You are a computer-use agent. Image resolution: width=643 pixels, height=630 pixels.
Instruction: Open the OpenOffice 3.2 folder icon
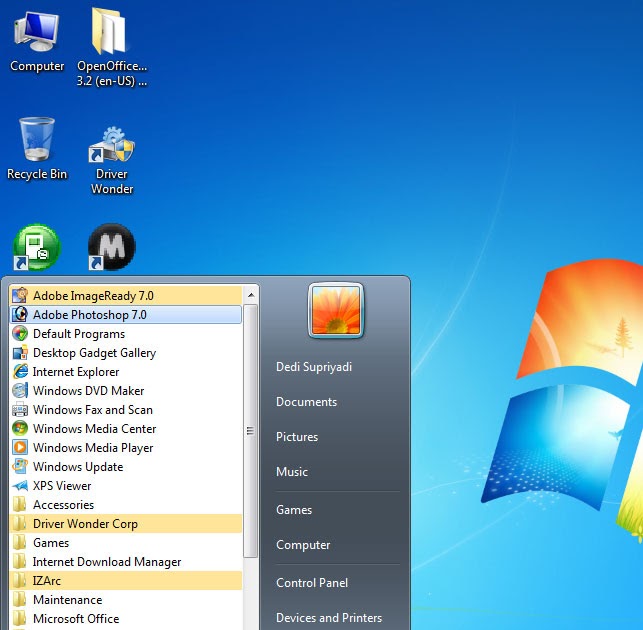(111, 47)
